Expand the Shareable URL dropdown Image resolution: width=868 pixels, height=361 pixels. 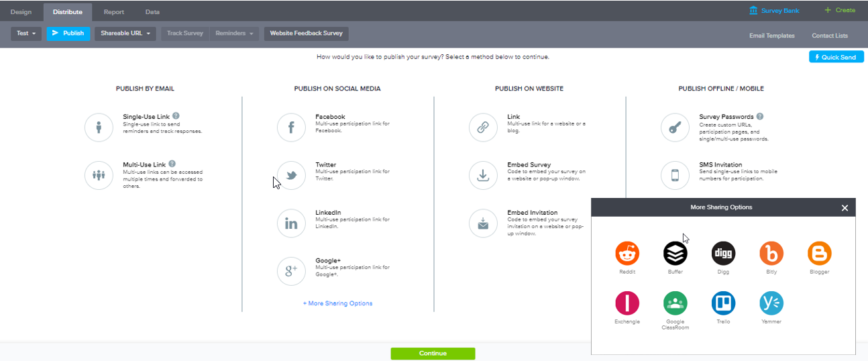tap(125, 33)
